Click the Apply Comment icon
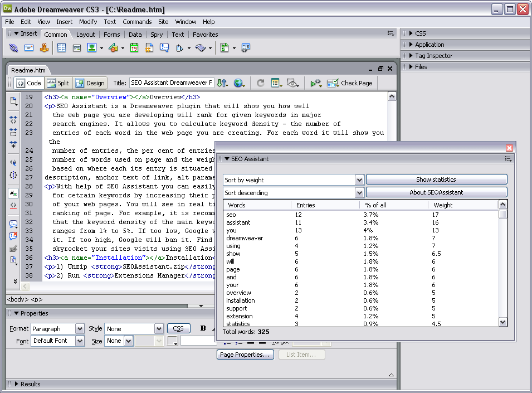The height and width of the screenshot is (393, 532). click(x=13, y=224)
